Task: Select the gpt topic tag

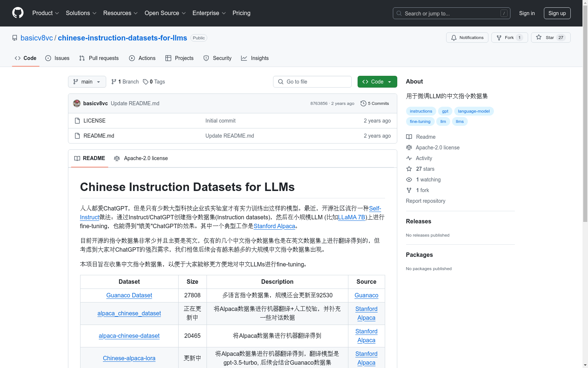Action: point(445,111)
